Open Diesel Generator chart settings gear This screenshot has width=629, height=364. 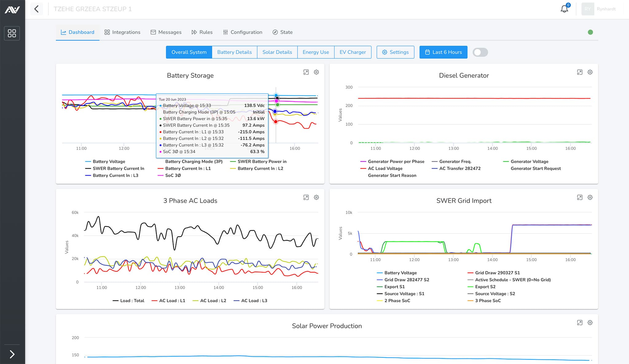[x=590, y=72]
